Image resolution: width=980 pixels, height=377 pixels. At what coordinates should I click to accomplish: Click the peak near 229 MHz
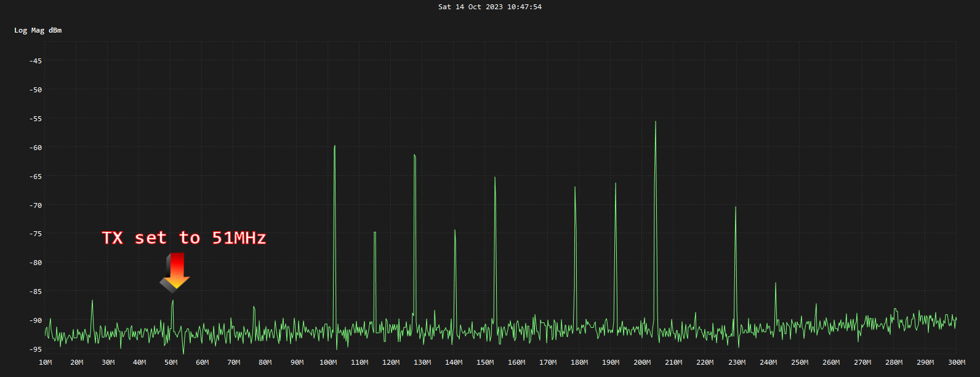[736, 208]
